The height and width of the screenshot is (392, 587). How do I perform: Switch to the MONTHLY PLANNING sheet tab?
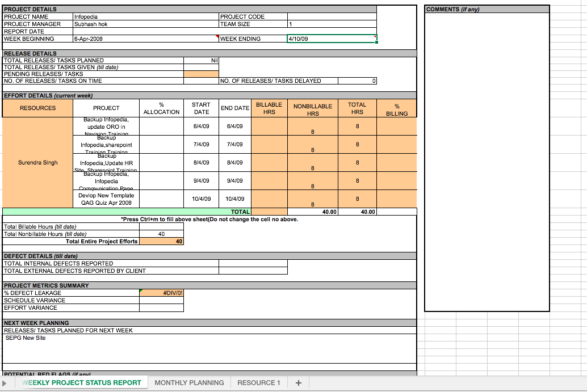[x=189, y=383]
